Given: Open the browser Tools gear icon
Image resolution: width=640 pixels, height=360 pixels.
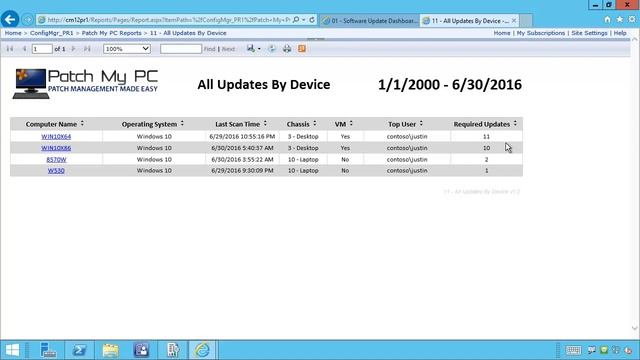Looking at the screenshot, I should point(632,20).
